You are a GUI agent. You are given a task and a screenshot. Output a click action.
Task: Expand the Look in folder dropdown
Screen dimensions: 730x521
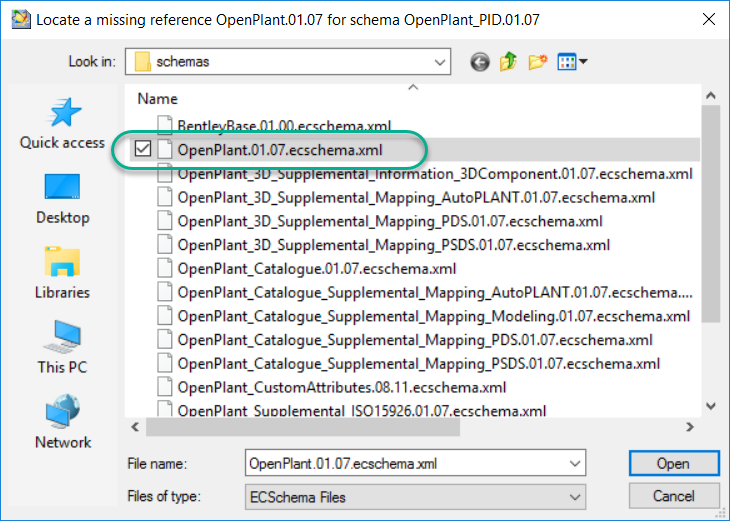(439, 62)
